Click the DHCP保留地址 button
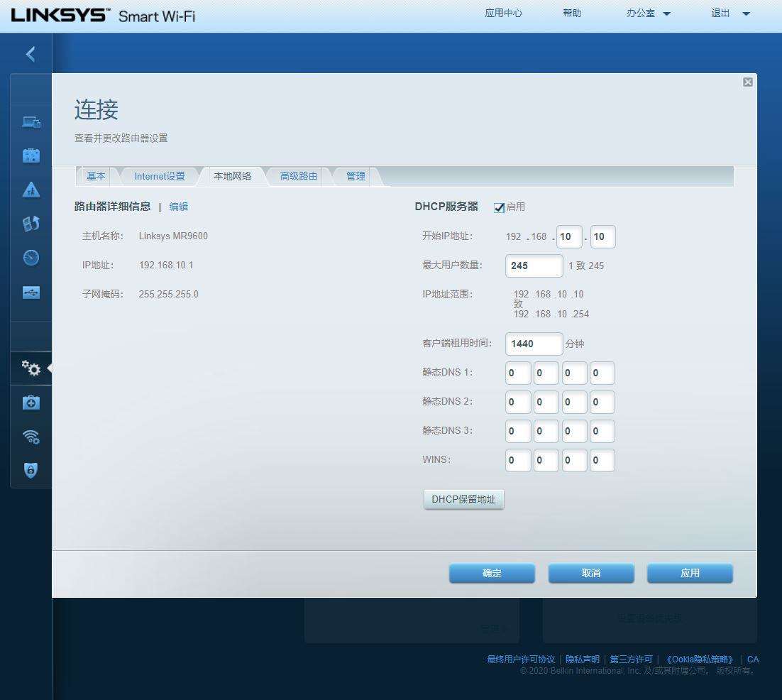 tap(464, 499)
